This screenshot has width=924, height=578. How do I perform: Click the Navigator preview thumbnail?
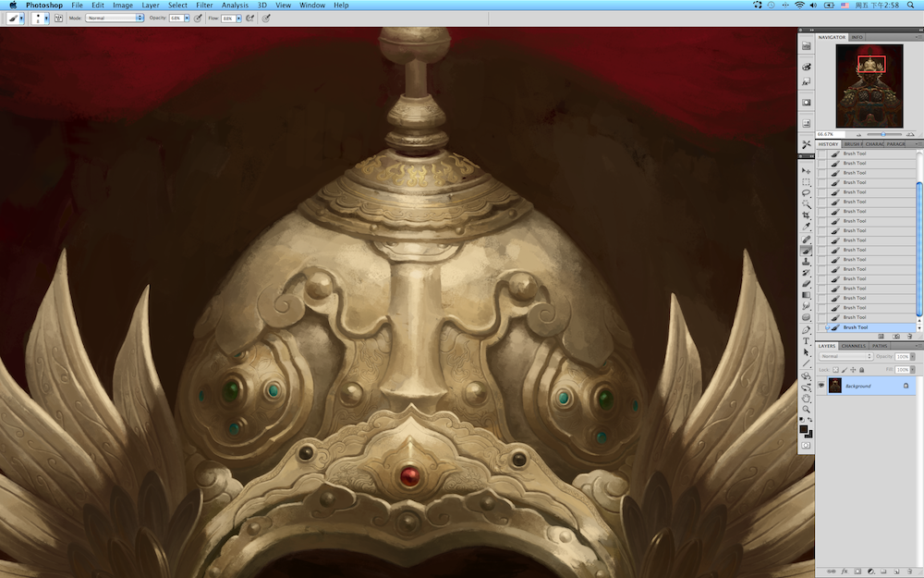[x=869, y=86]
